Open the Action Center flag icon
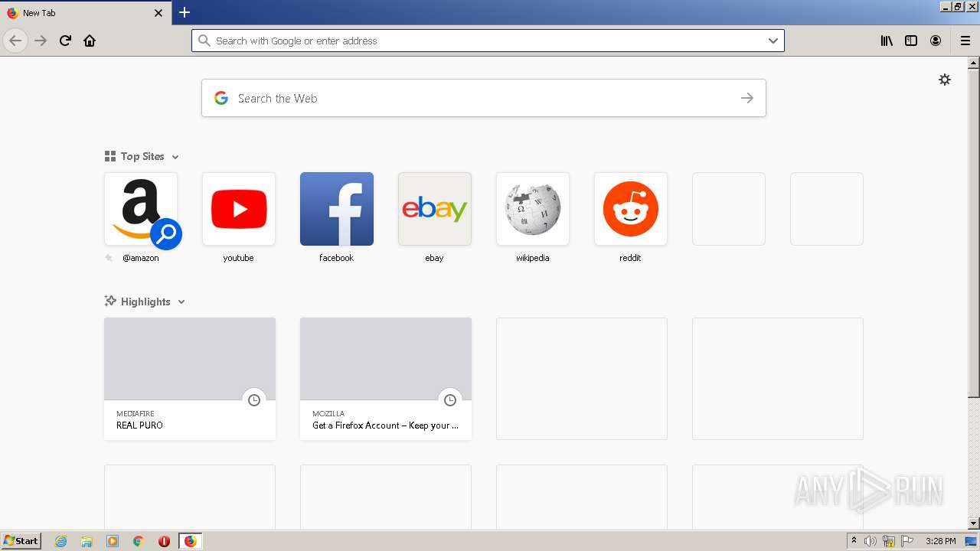The height and width of the screenshot is (551, 980). coord(907,541)
